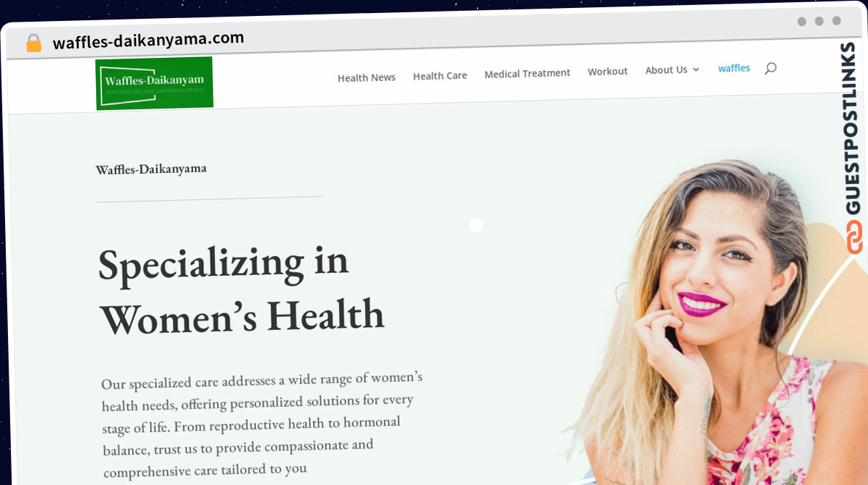Click the waffles-daikanyama.com address text
Screen dimensions: 868x485
[x=148, y=41]
